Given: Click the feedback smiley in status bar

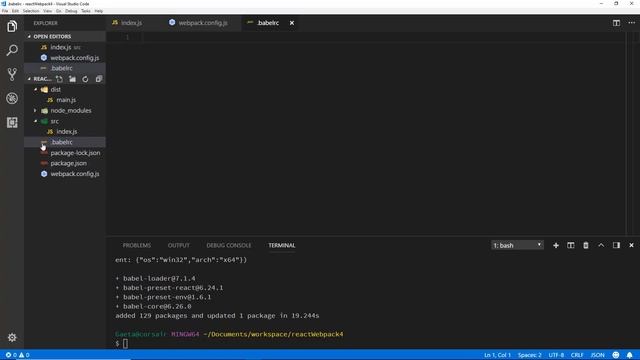Looking at the screenshot, I should 616,355.
